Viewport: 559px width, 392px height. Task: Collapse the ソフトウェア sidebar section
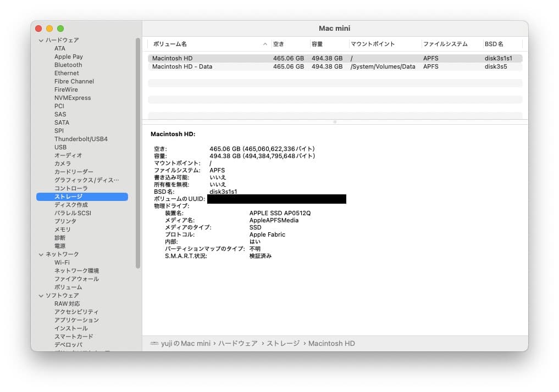(41, 295)
